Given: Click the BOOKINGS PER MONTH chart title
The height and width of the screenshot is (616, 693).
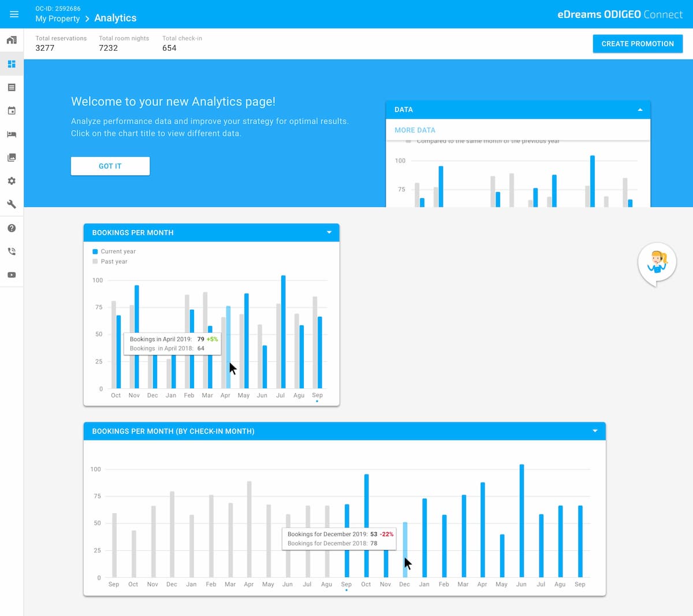Looking at the screenshot, I should (133, 232).
